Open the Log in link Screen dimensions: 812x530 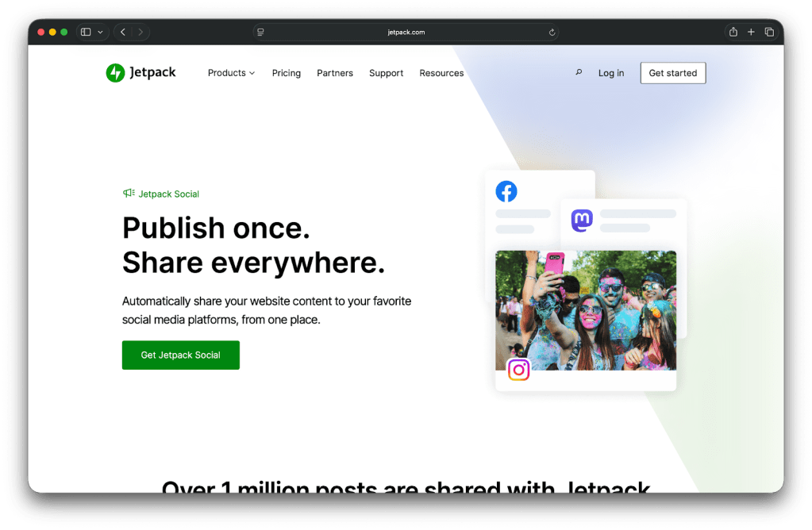[610, 73]
